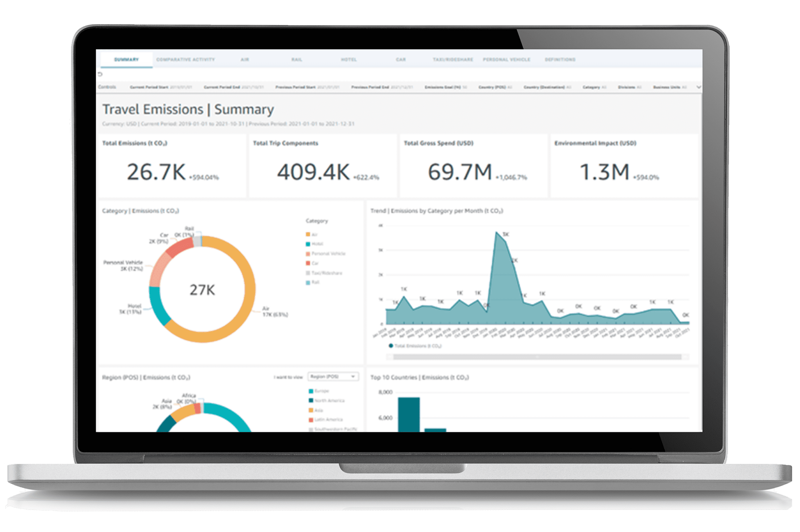Screen dimensions: 800x532
Task: Open Current Period End date control
Action: (234, 87)
